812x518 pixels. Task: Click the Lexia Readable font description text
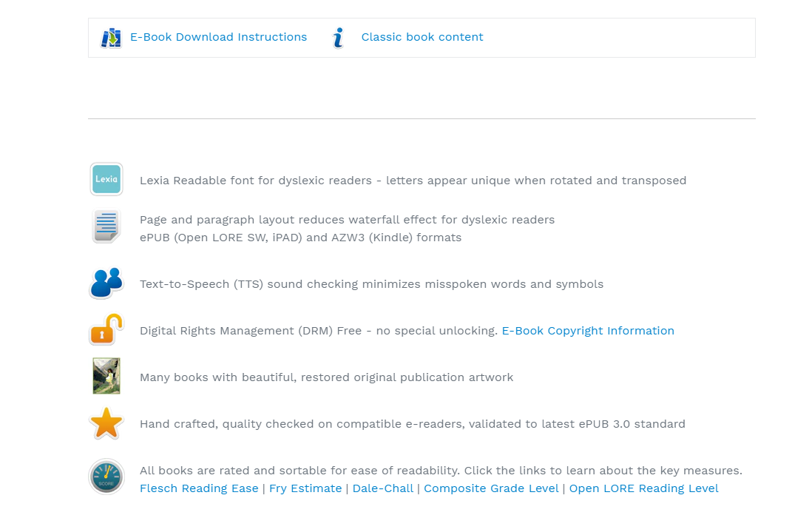tap(413, 181)
